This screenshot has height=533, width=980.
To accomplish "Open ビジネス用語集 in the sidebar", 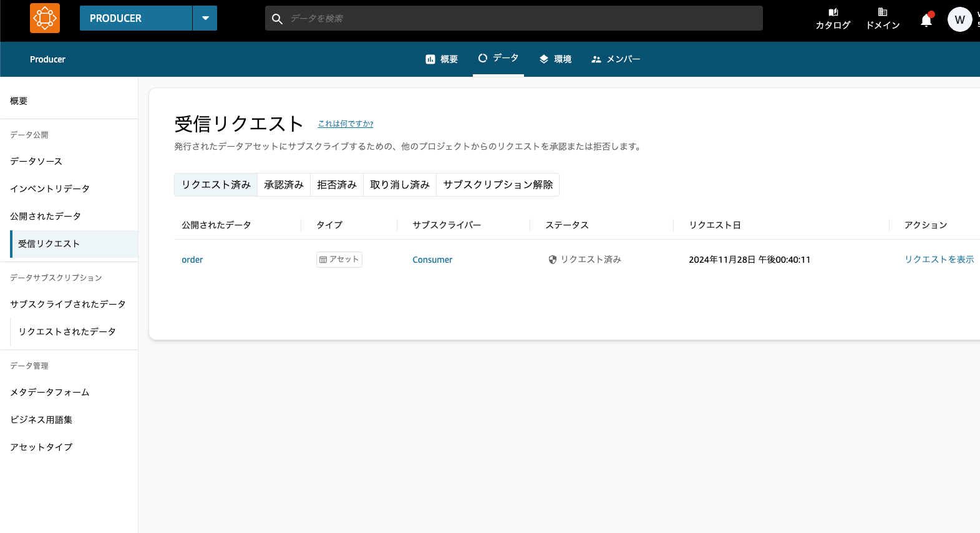I will coord(41,419).
